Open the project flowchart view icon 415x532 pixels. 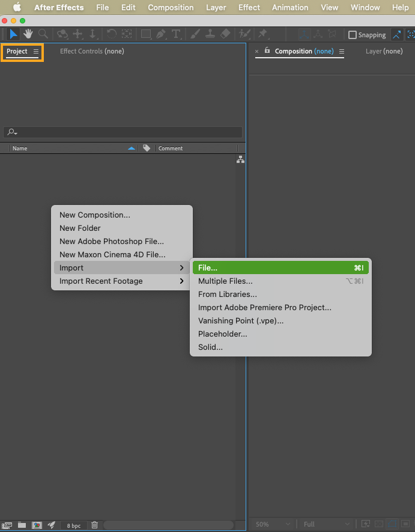(240, 159)
